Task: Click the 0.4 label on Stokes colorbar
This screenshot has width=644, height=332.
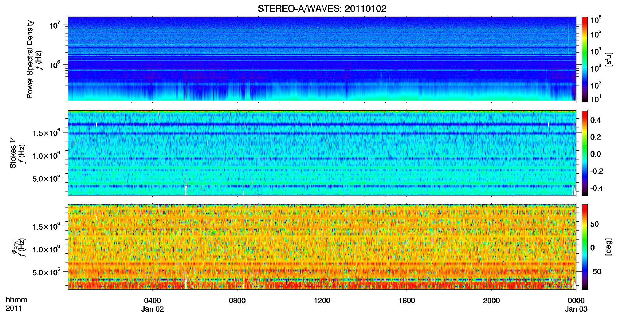Action: [x=595, y=120]
